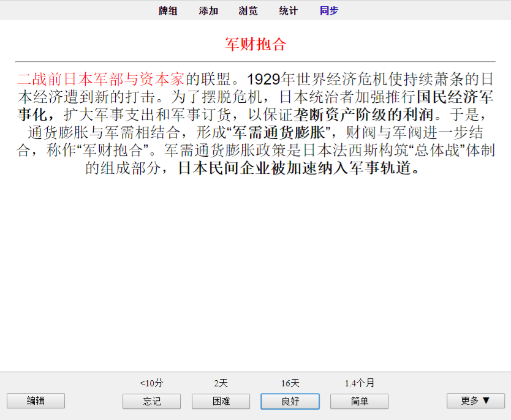Open the 浏览 (Browse) tab
The image size is (511, 420).
[x=248, y=11]
